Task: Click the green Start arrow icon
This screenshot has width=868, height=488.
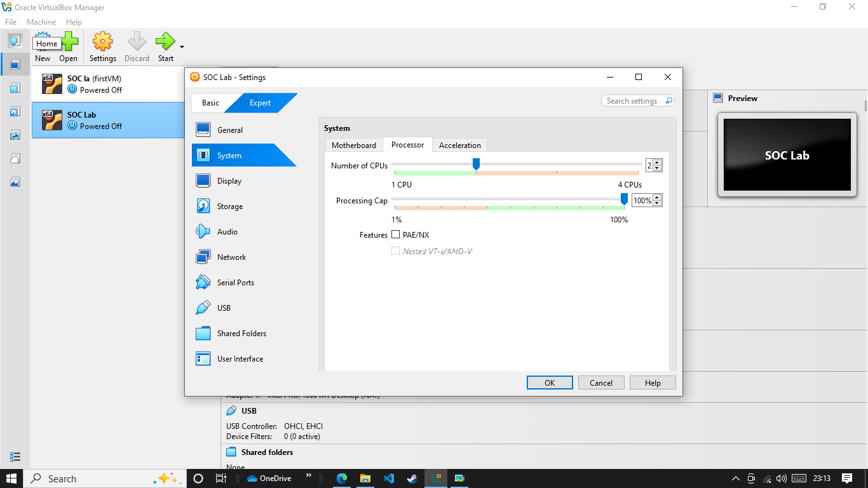Action: coord(165,42)
